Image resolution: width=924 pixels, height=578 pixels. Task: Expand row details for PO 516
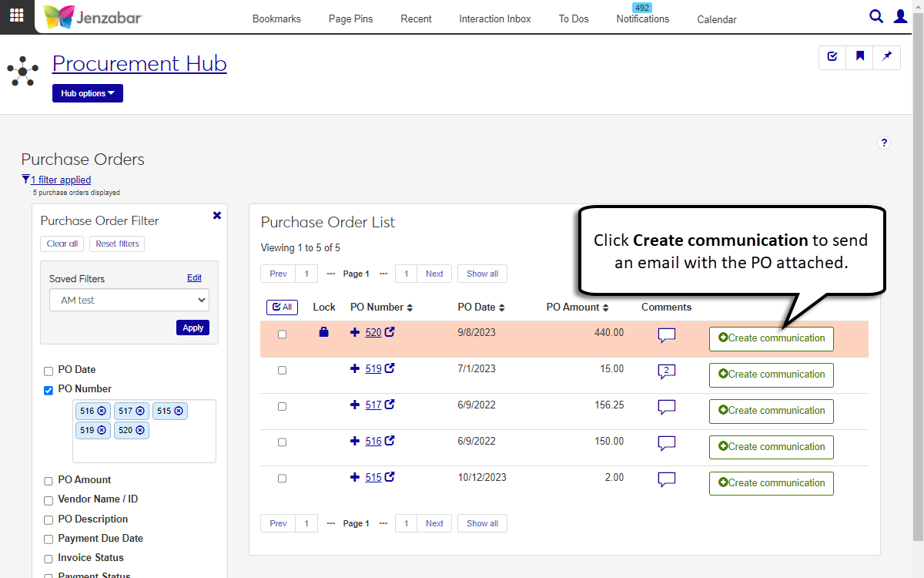tap(355, 441)
